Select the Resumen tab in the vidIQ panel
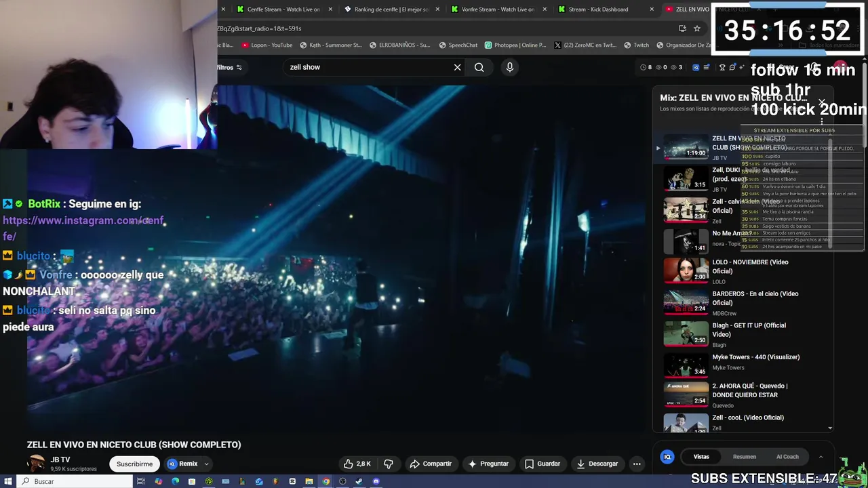This screenshot has height=488, width=868. [x=745, y=457]
